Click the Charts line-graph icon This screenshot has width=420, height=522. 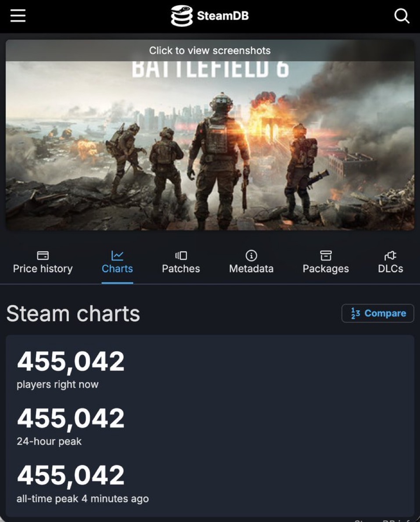[x=117, y=255]
